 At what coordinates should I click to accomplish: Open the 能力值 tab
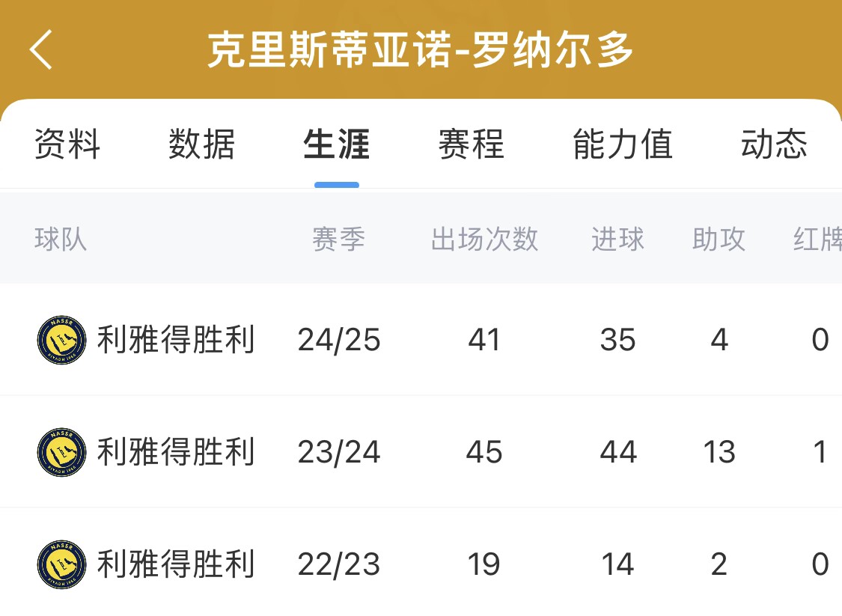623,144
